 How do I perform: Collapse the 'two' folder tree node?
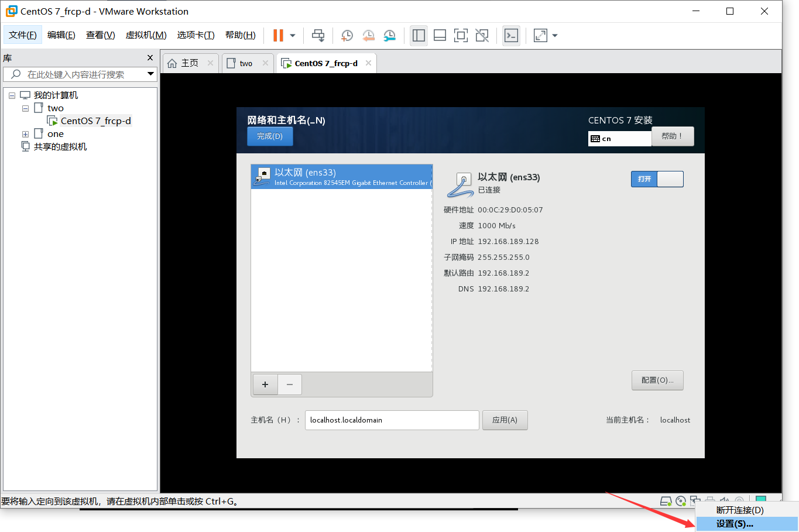tap(25, 108)
